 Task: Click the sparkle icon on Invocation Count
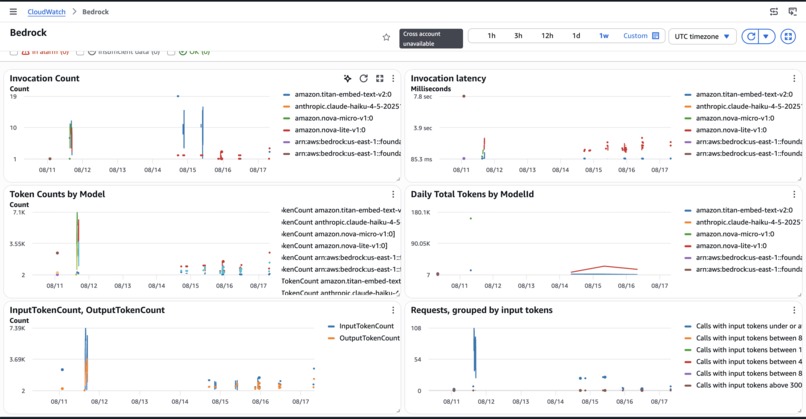pyautogui.click(x=348, y=78)
